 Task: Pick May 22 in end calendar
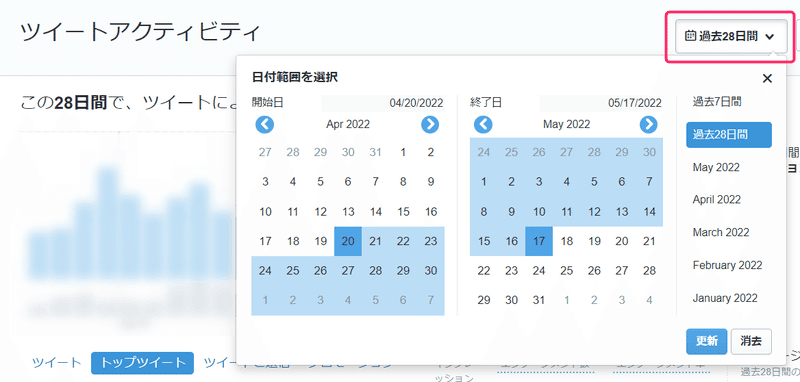point(484,271)
